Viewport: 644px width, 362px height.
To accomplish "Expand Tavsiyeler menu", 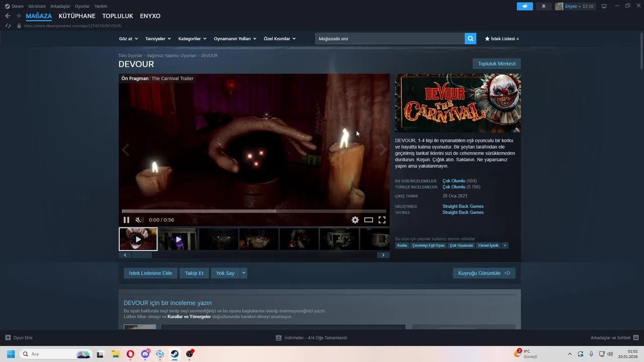I will pos(158,39).
